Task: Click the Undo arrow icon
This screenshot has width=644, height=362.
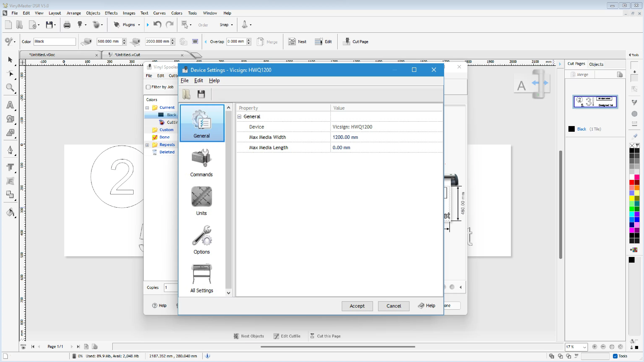Action: [x=157, y=25]
